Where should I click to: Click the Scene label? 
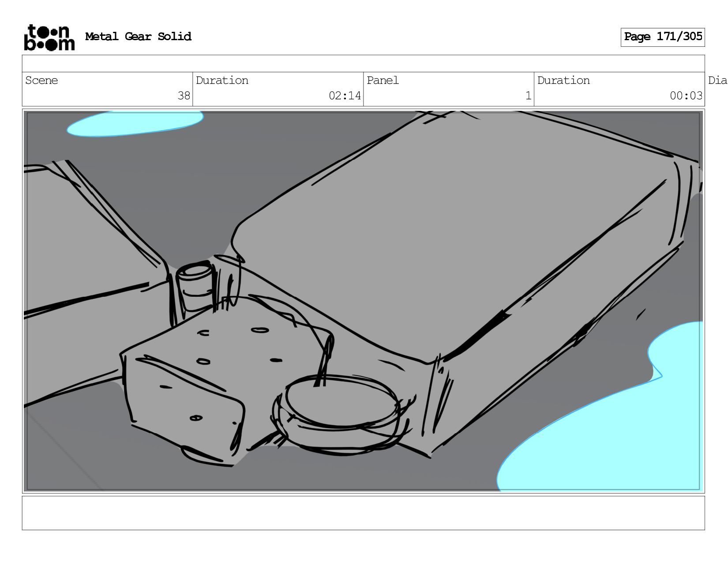point(41,80)
